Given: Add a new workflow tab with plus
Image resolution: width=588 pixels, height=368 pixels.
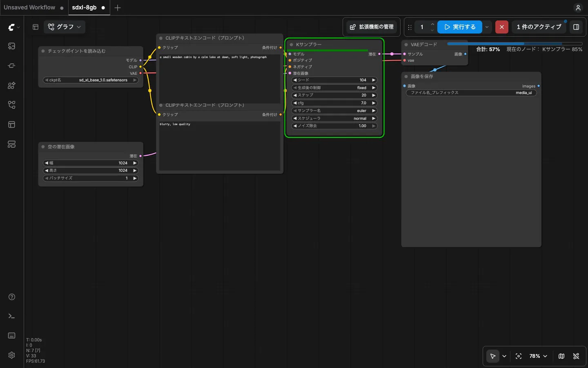Looking at the screenshot, I should [118, 8].
